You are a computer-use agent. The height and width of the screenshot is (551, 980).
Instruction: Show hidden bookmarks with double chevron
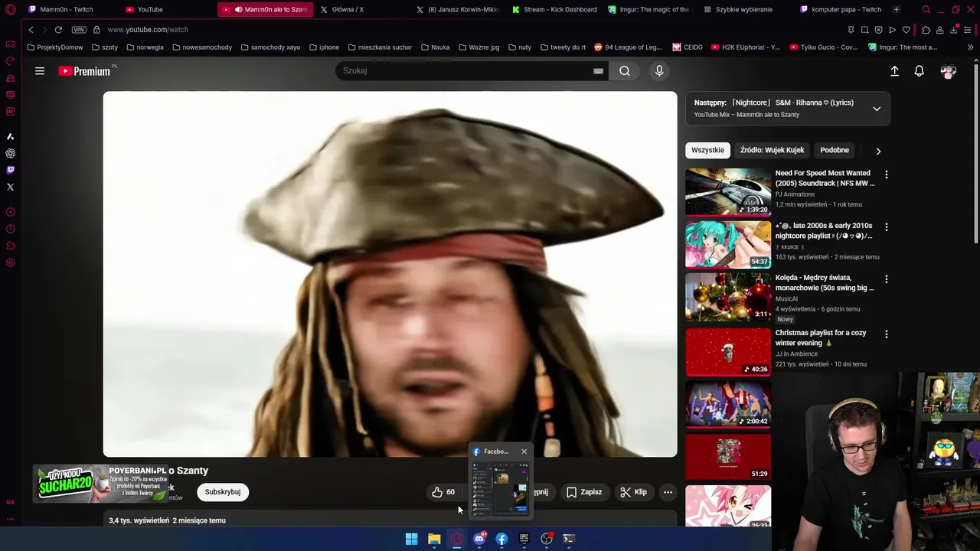coord(970,47)
